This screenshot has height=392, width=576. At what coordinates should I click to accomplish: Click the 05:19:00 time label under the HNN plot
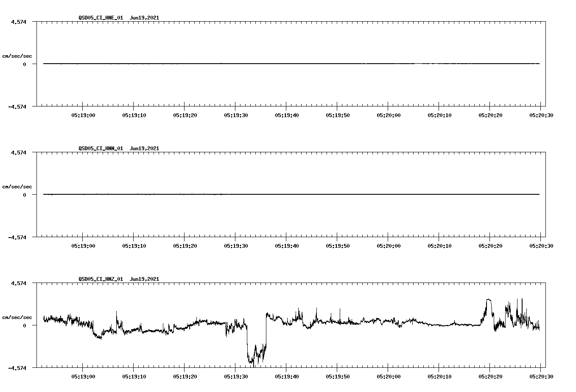(83, 246)
